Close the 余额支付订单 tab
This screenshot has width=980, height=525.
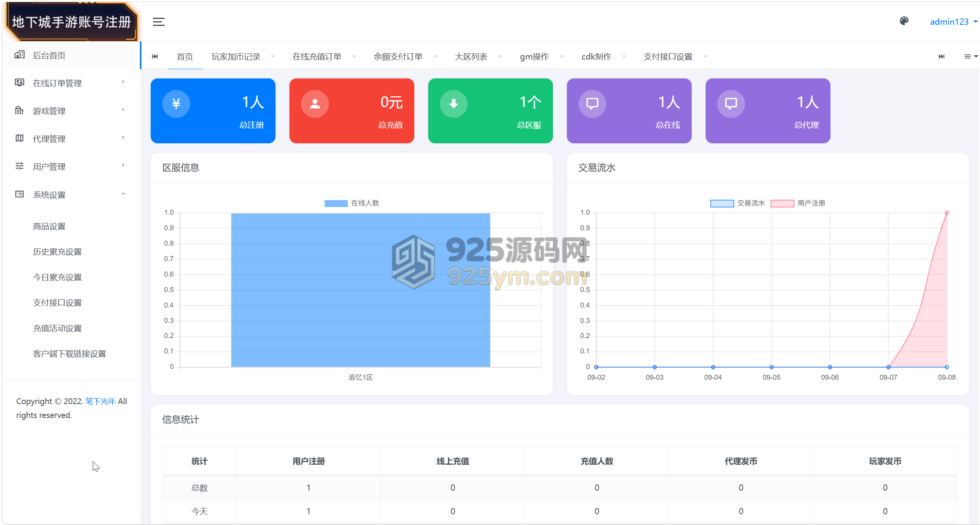(435, 56)
